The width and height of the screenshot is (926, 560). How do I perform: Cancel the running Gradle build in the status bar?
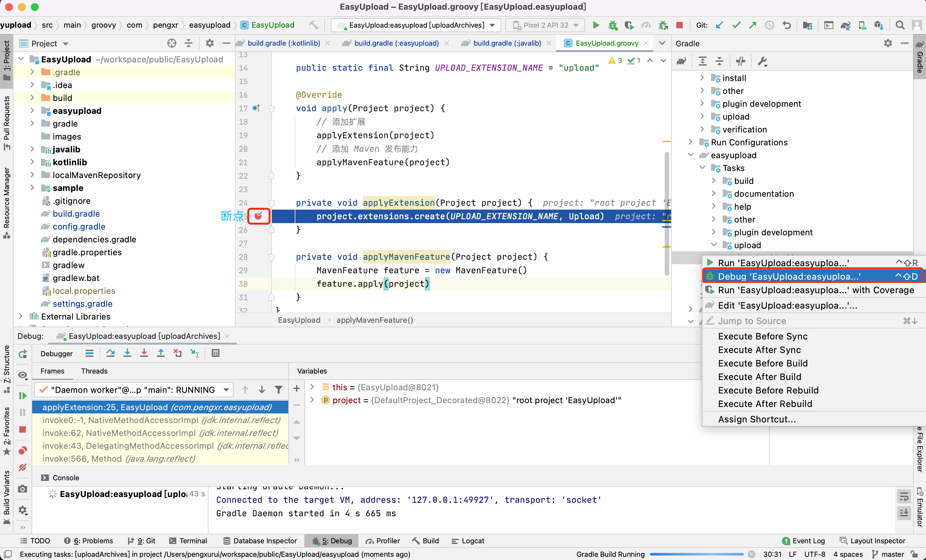pos(751,554)
